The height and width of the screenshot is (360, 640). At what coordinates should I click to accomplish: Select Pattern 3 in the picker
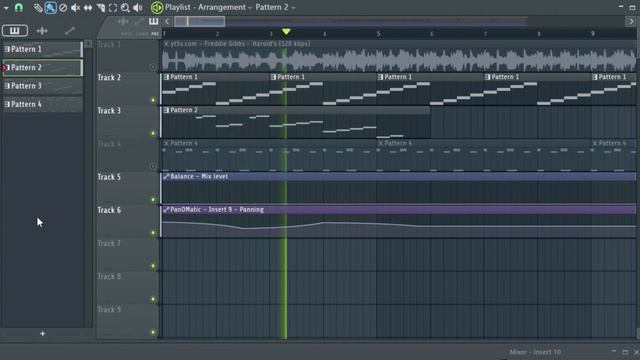pyautogui.click(x=42, y=86)
